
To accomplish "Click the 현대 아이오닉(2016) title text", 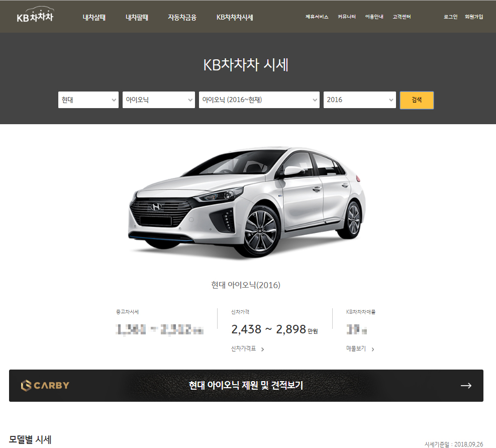I will (x=246, y=285).
